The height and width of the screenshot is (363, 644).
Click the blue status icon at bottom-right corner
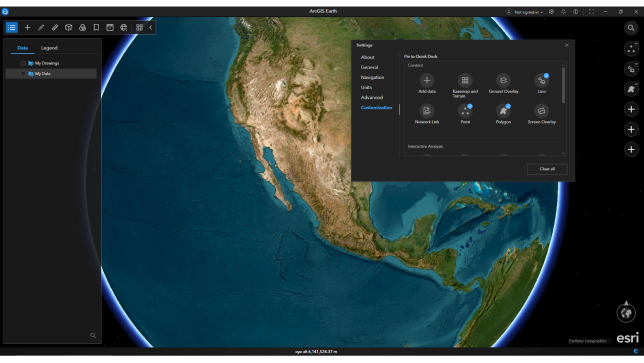(x=636, y=352)
